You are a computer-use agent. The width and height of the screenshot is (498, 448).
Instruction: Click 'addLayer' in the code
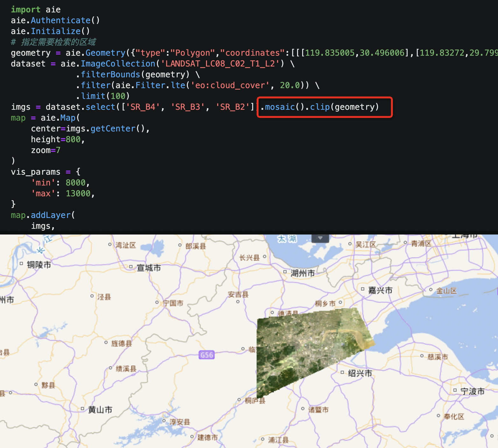coord(51,215)
